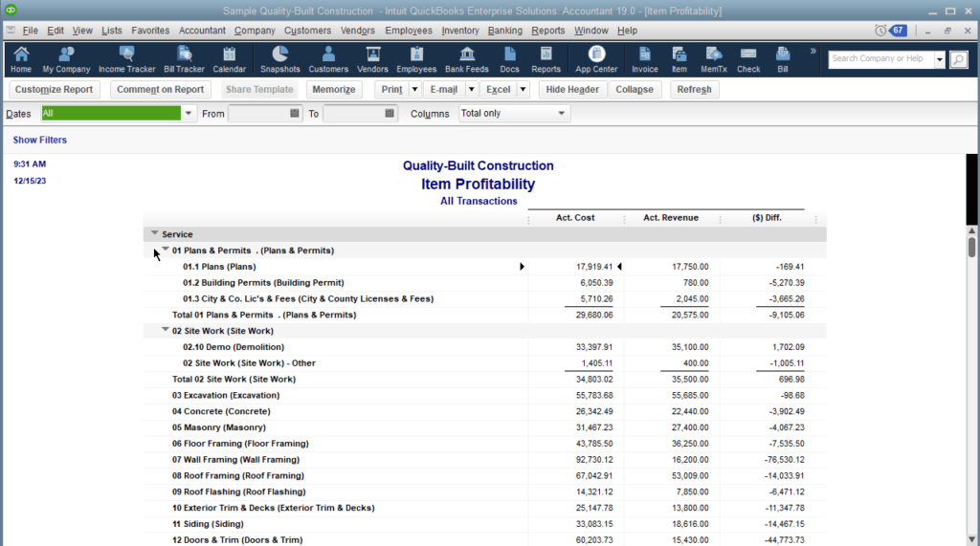This screenshot has height=546, width=980.
Task: Click the vertical scrollbar thumb
Action: point(971,246)
